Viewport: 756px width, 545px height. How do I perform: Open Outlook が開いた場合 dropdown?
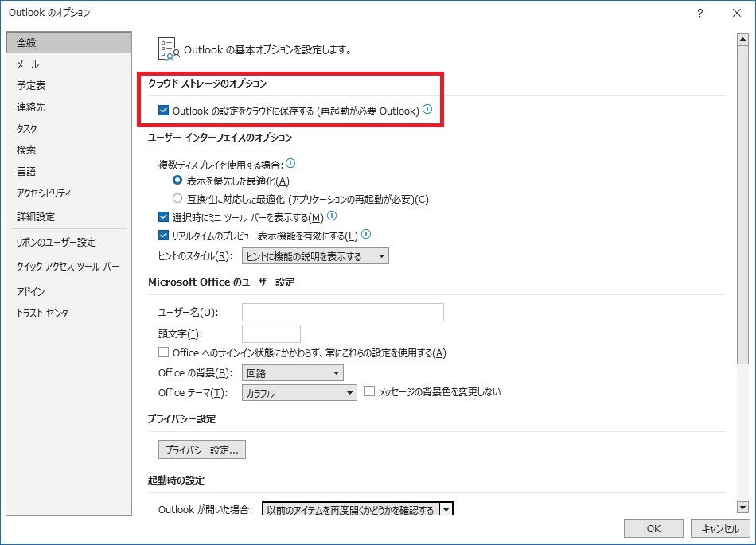point(357,509)
